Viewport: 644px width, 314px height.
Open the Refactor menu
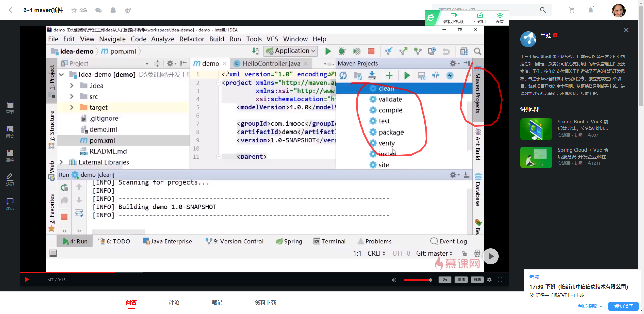(192, 39)
